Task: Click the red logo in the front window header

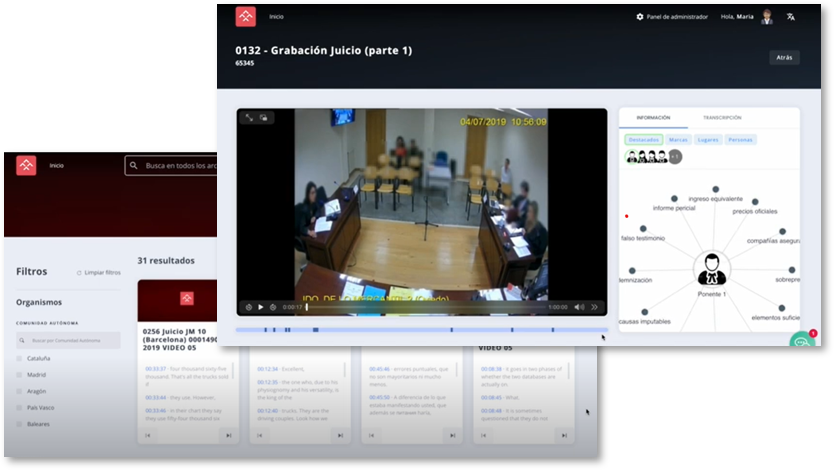Action: tap(246, 16)
